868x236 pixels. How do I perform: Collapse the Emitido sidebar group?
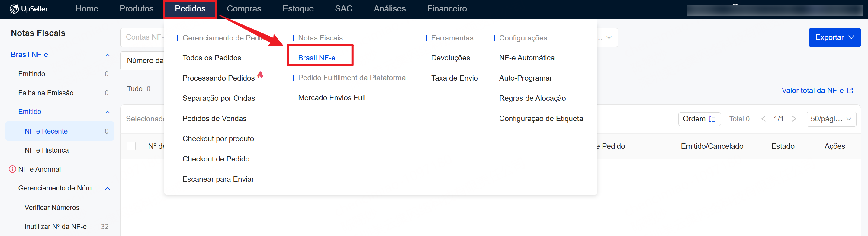[x=108, y=112]
